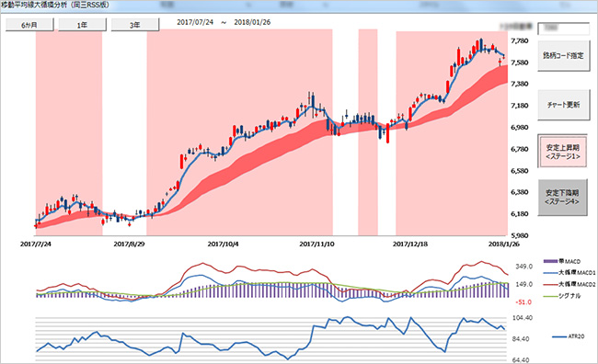
Task: Click the 7,780 price axis label
Action: (x=520, y=40)
